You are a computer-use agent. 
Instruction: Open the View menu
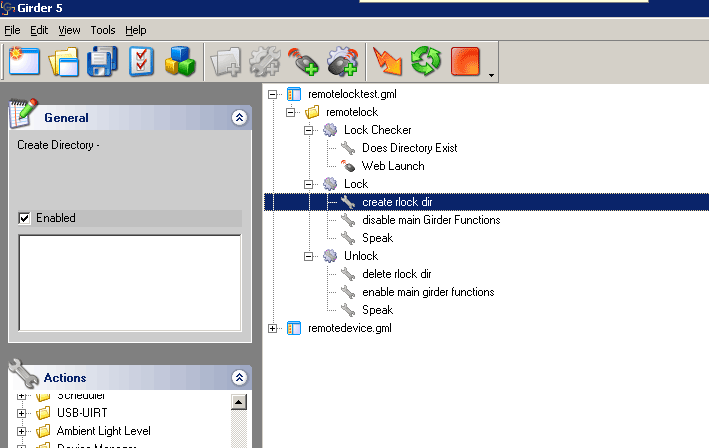[x=70, y=30]
